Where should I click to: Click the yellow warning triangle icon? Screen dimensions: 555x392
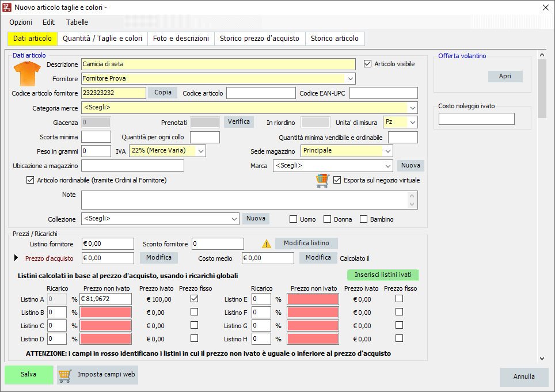pyautogui.click(x=266, y=243)
